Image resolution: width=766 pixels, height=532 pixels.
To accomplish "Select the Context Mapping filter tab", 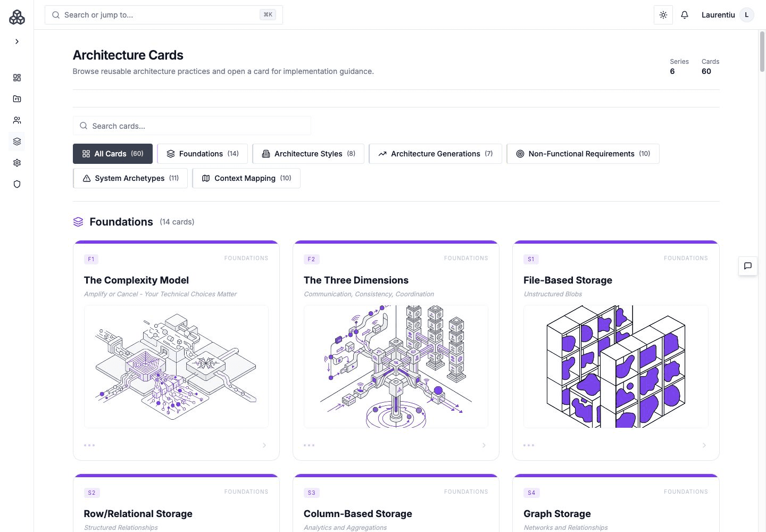I will point(246,178).
